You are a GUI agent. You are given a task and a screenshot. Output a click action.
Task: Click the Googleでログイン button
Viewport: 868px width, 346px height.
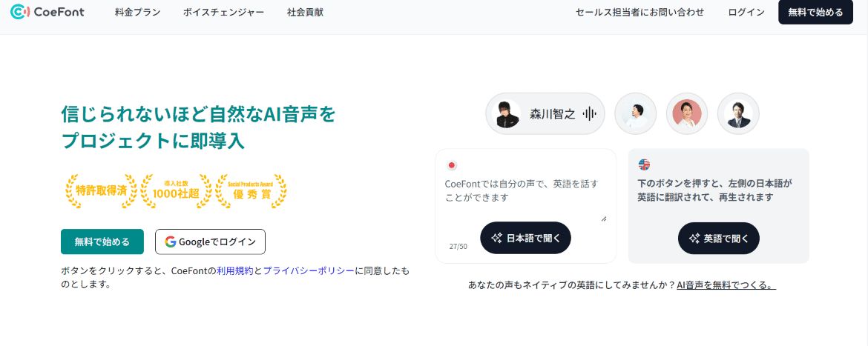tap(210, 242)
